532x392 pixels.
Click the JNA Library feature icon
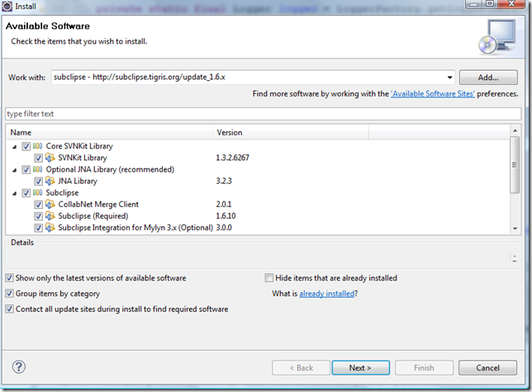tap(50, 181)
